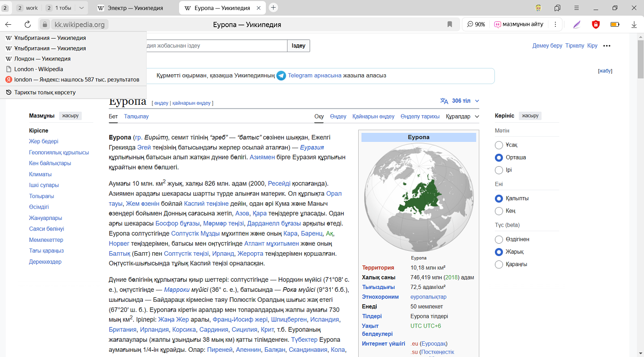This screenshot has width=644, height=357.
Task: Click the red shield protection icon
Action: click(595, 24)
